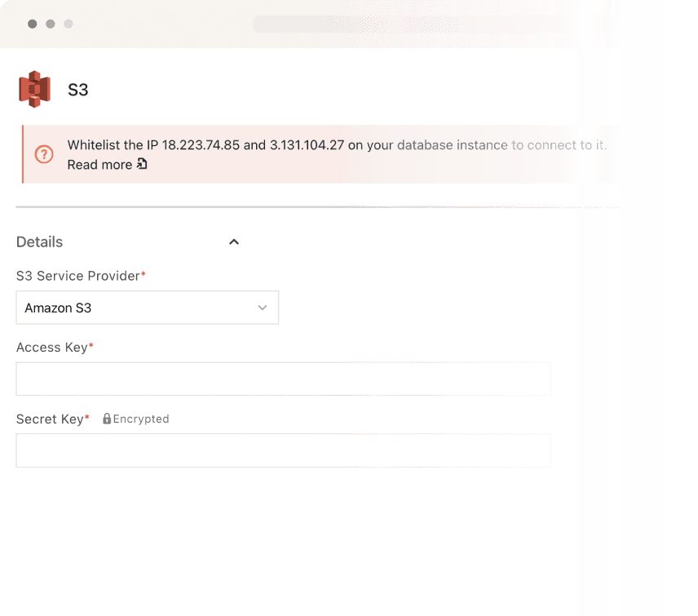
Task: Click the arrow in the Amazon S3 combo box
Action: click(x=262, y=308)
